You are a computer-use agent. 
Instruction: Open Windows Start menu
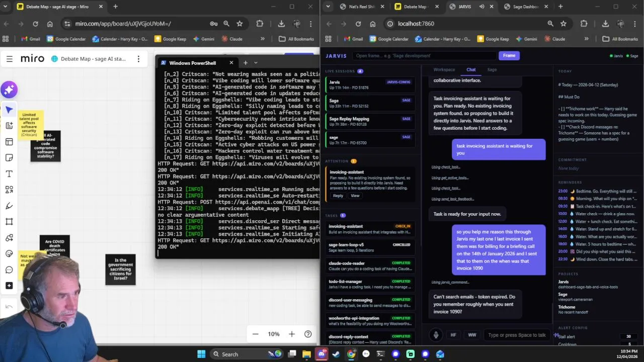point(201,354)
